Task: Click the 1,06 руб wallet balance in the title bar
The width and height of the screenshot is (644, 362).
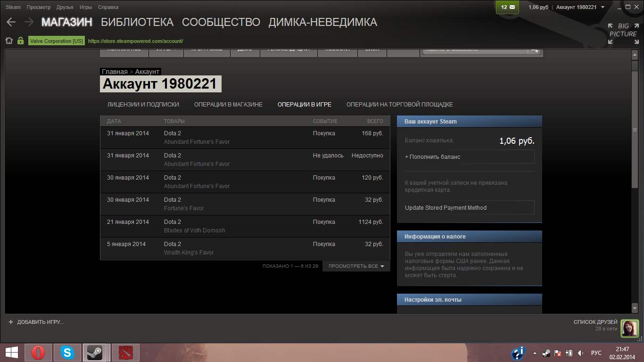Action: 538,7
